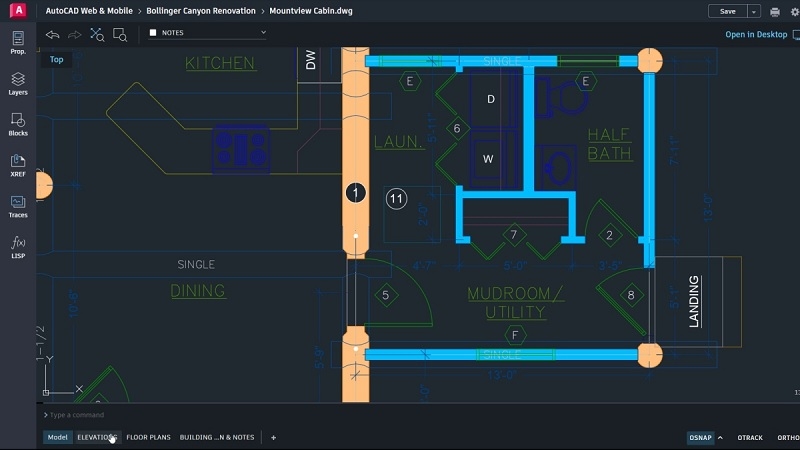The height and width of the screenshot is (450, 800).
Task: Open the LISP panel
Action: tap(18, 247)
